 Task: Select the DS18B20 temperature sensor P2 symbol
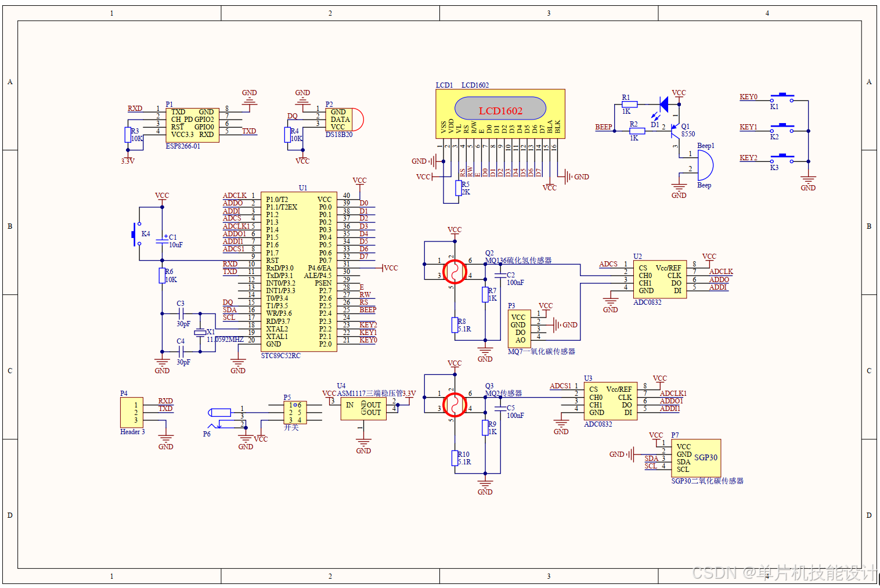tap(344, 120)
